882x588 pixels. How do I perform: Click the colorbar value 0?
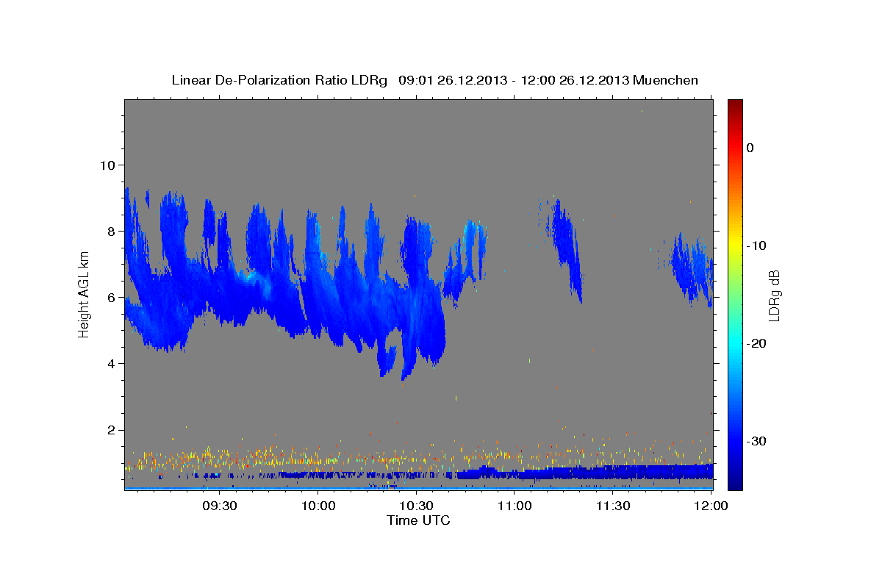pos(750,148)
